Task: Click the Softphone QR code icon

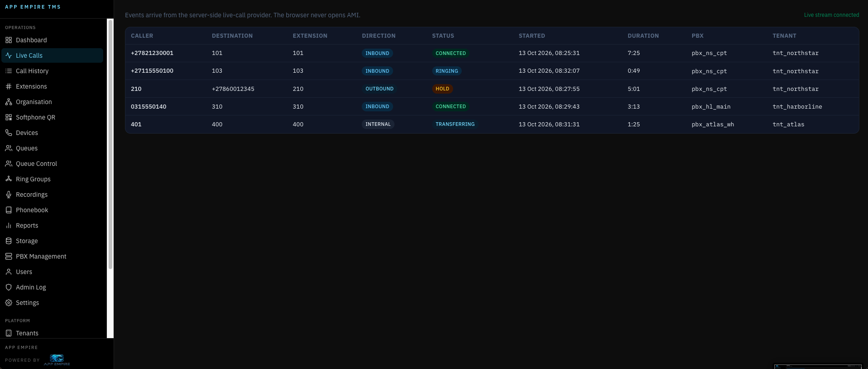Action: tap(9, 117)
